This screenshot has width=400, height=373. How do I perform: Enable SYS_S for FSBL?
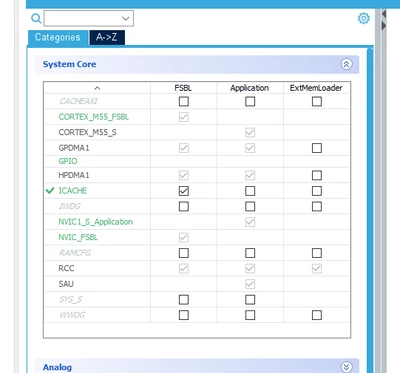(184, 300)
